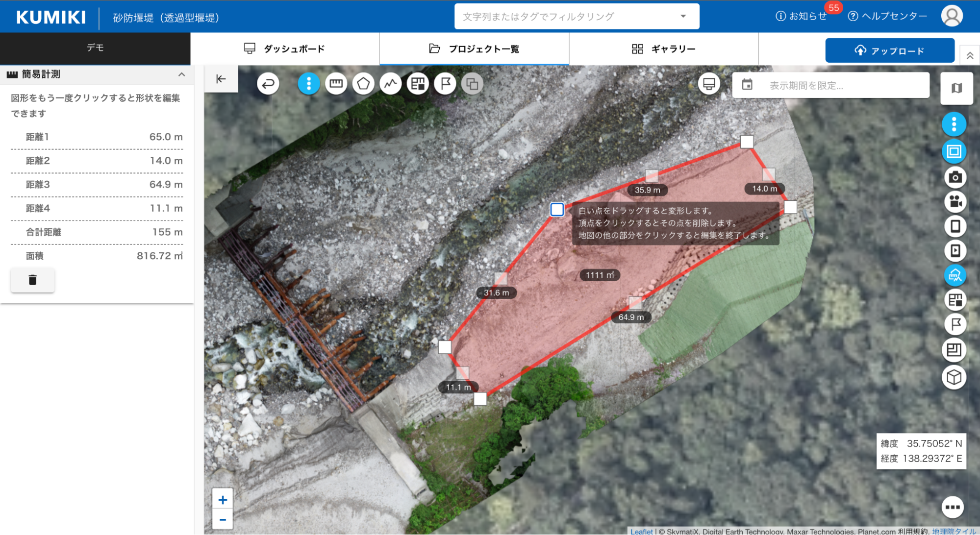
Task: Select the 距離1 65.0 m row
Action: 97,137
